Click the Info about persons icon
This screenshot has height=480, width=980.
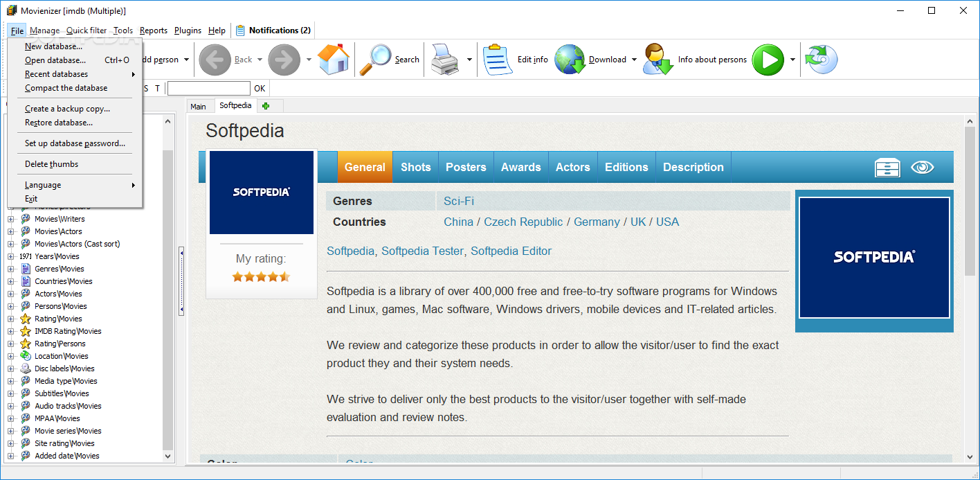point(658,60)
